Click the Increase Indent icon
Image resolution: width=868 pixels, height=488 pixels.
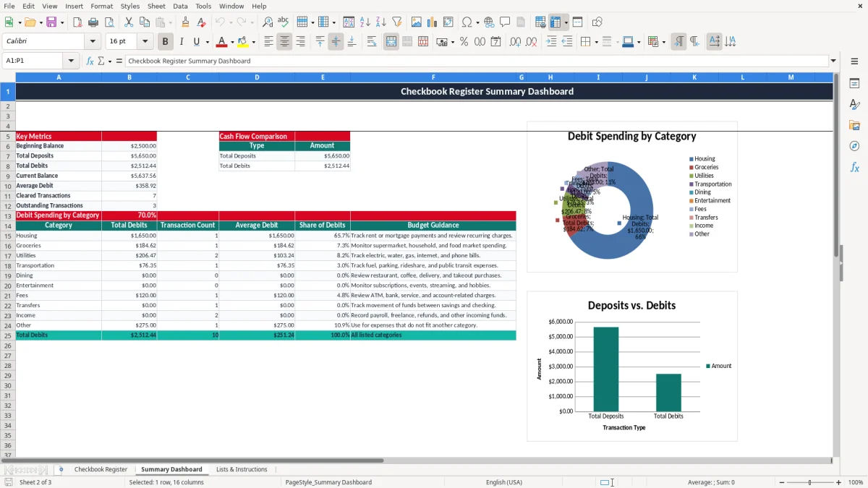click(x=551, y=42)
